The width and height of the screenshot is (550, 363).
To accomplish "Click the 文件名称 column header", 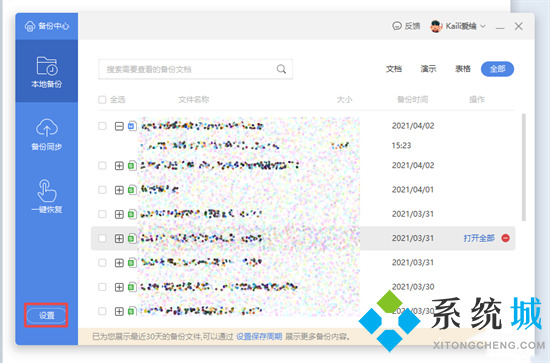I will pos(194,100).
